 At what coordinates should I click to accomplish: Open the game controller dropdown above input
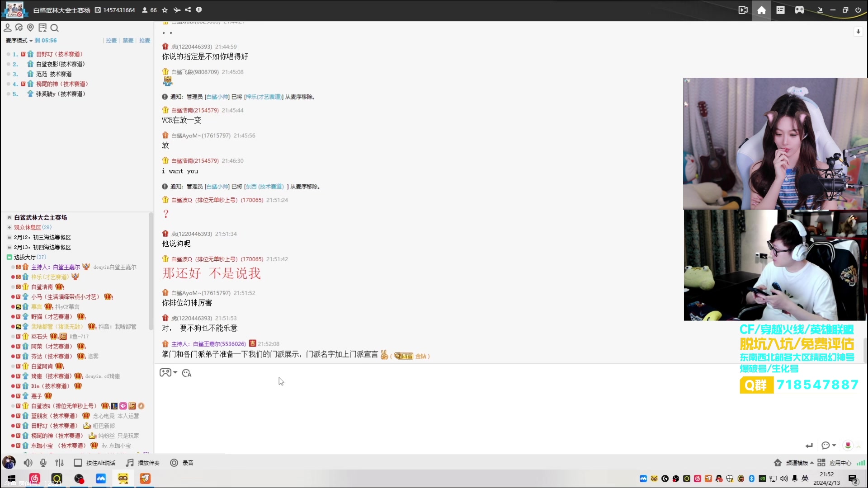pyautogui.click(x=168, y=373)
